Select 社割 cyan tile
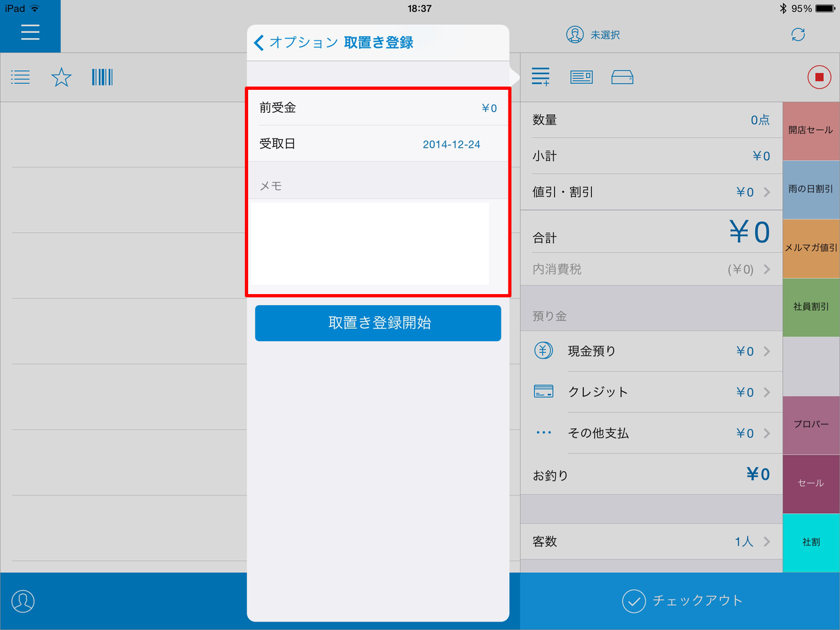The image size is (840, 630). tap(811, 543)
